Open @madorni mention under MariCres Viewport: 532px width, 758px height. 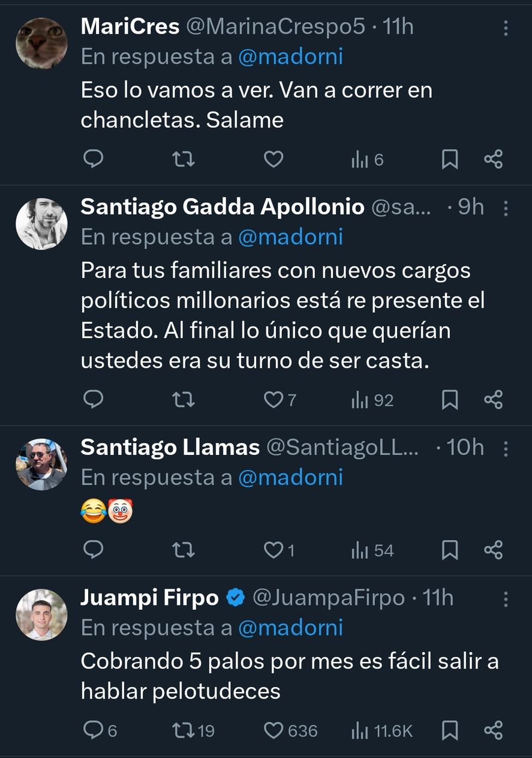(290, 56)
